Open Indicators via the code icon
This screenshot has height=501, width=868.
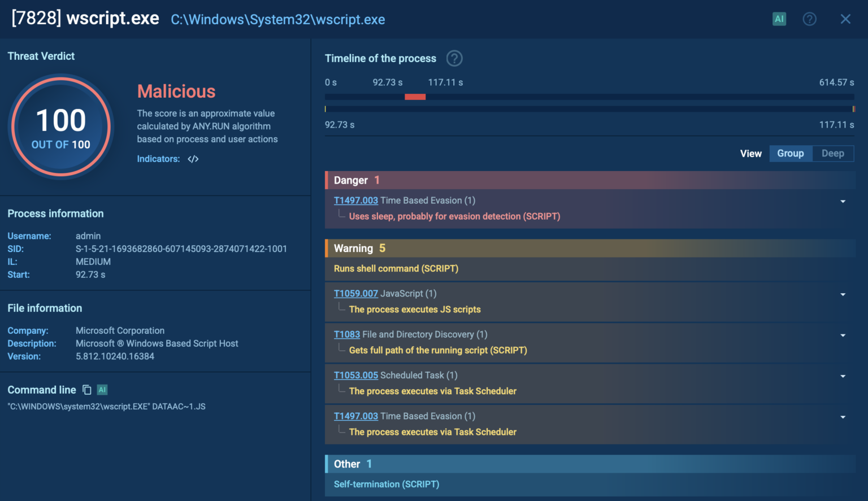click(193, 159)
